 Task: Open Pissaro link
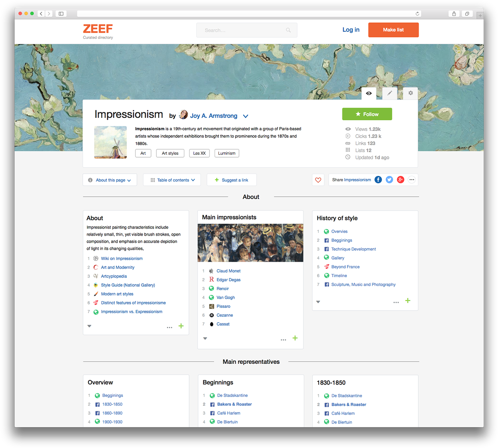223,307
